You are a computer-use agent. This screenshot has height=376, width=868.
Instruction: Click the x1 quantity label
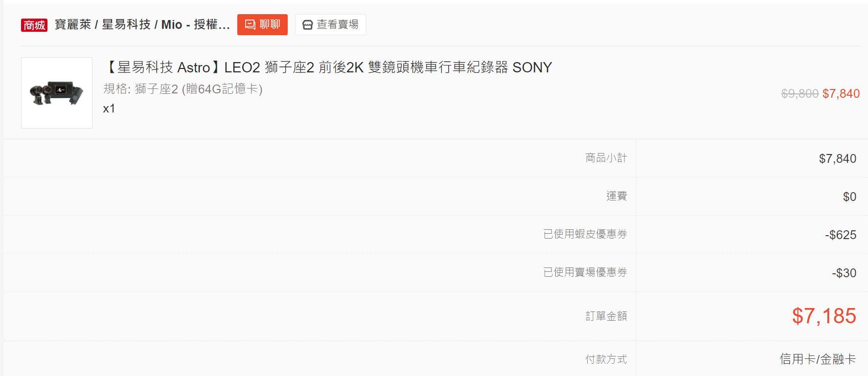coord(109,109)
